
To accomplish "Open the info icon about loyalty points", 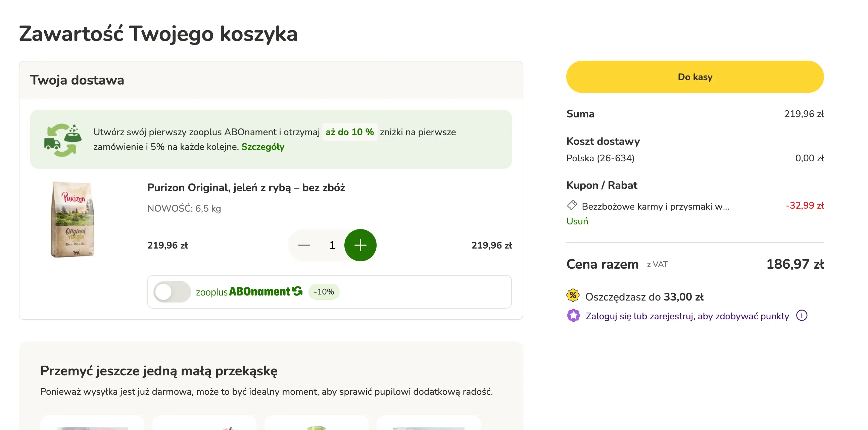I will 802,315.
